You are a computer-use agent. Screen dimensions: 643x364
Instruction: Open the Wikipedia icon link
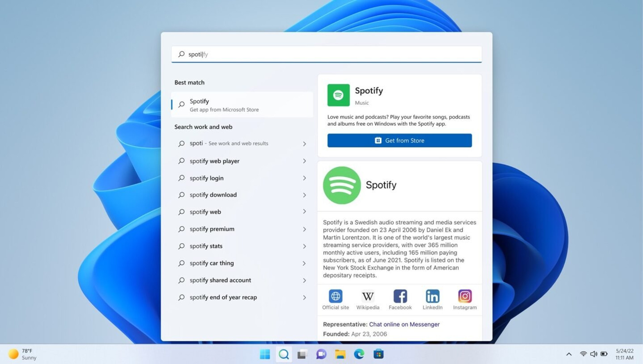[x=368, y=296]
